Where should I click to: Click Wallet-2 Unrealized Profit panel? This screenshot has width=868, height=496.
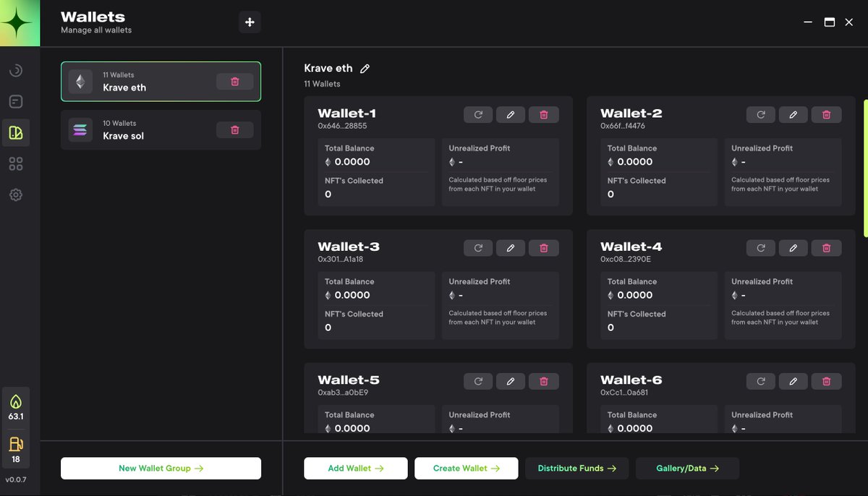(783, 172)
